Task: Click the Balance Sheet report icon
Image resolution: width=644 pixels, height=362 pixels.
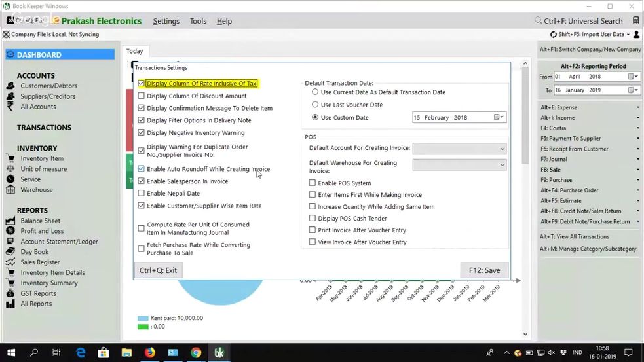Action: pos(10,221)
